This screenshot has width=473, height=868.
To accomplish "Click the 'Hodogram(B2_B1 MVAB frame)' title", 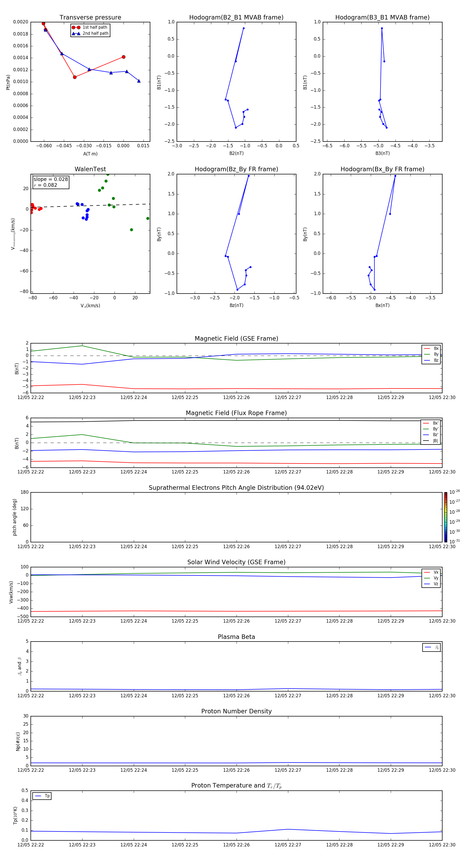I will [236, 17].
